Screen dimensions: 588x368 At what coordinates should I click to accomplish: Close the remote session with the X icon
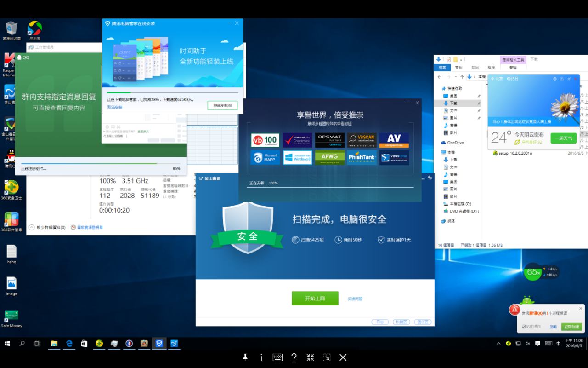coord(343,357)
